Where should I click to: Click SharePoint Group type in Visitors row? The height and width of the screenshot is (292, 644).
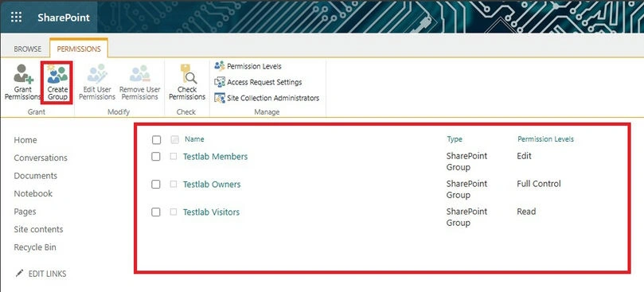tap(467, 217)
